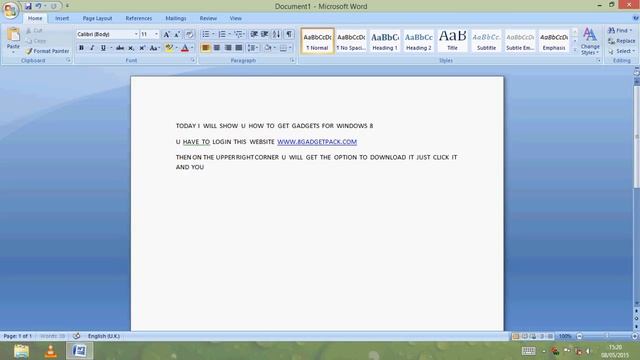Toggle underline formatting
The height and width of the screenshot is (360, 640).
tap(103, 48)
